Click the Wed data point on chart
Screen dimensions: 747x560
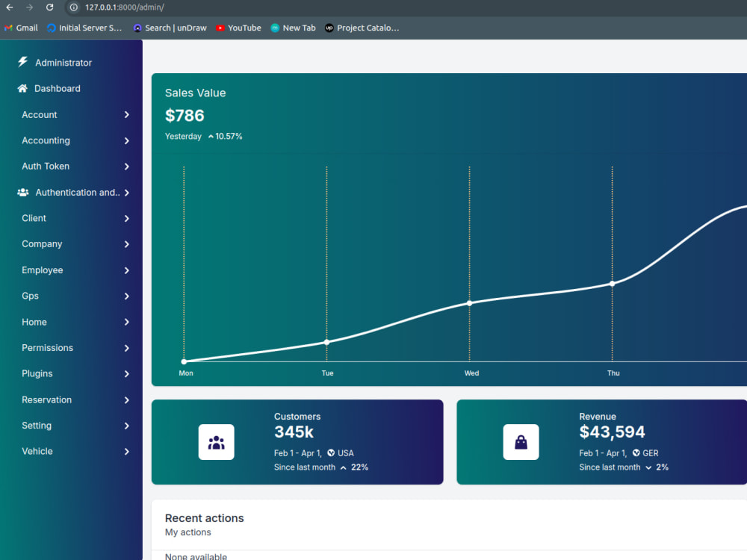pyautogui.click(x=469, y=303)
